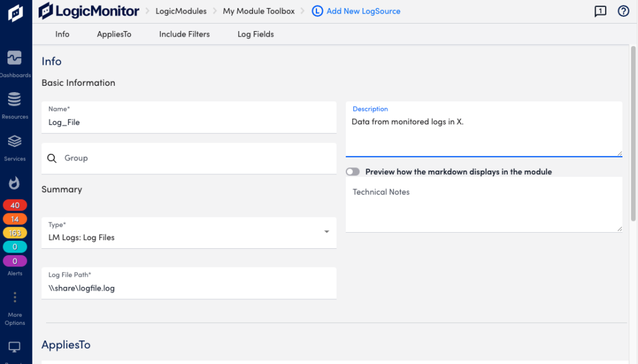View the 163 warning alerts badge
638x364 pixels.
click(x=15, y=233)
